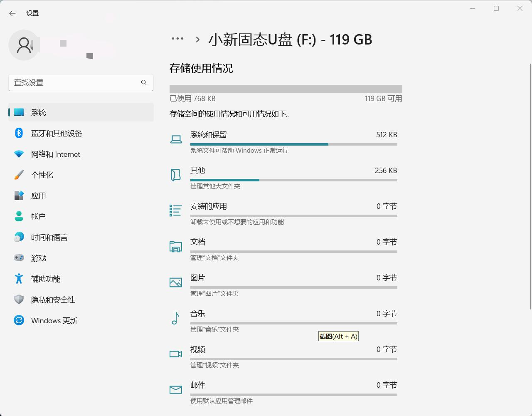Click the breadcrumb chevron arrow
The height and width of the screenshot is (416, 532).
198,40
